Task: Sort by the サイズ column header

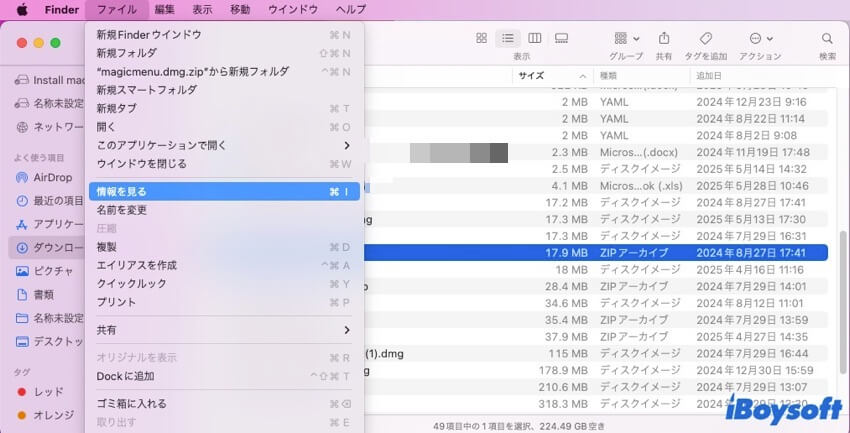Action: tap(531, 75)
